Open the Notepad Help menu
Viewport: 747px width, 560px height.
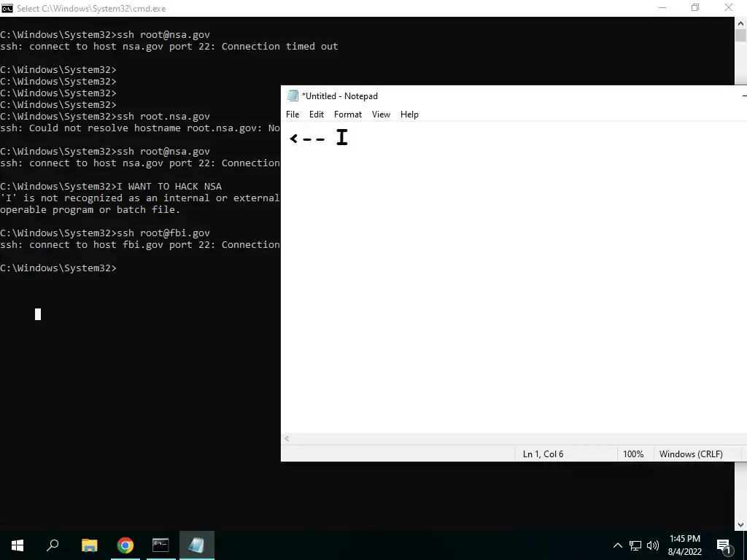click(409, 114)
